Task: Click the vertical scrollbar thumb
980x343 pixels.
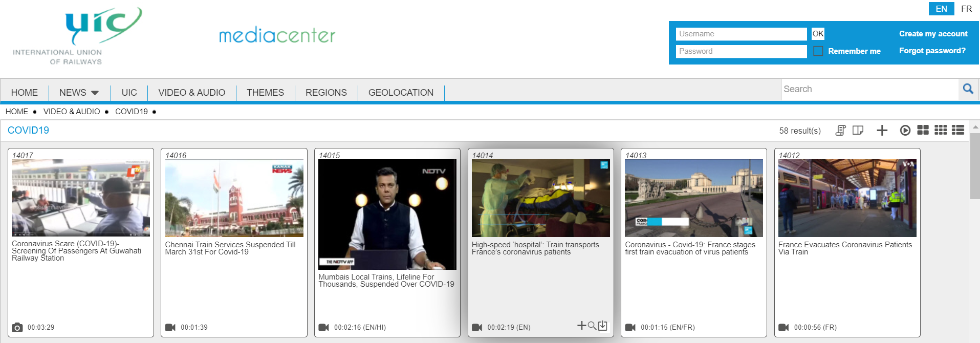Action: (975, 165)
